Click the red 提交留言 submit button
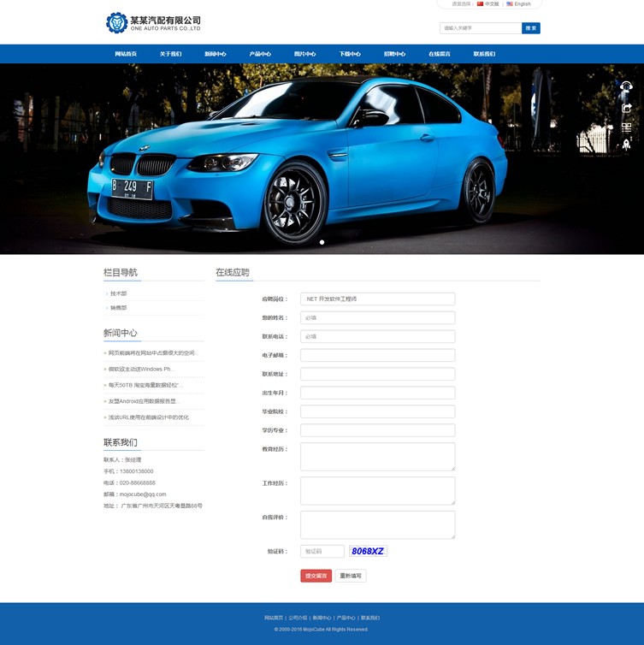644x645 pixels. pyautogui.click(x=316, y=576)
